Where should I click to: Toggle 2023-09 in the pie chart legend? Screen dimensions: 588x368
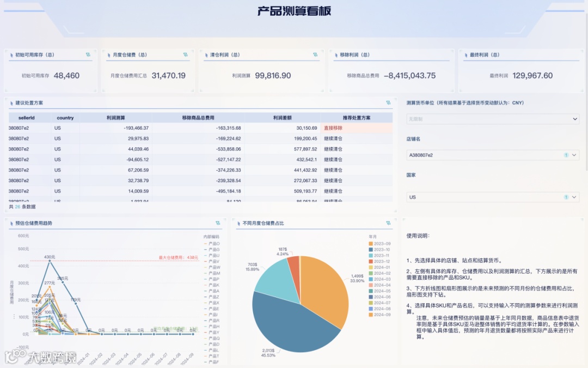(x=381, y=243)
